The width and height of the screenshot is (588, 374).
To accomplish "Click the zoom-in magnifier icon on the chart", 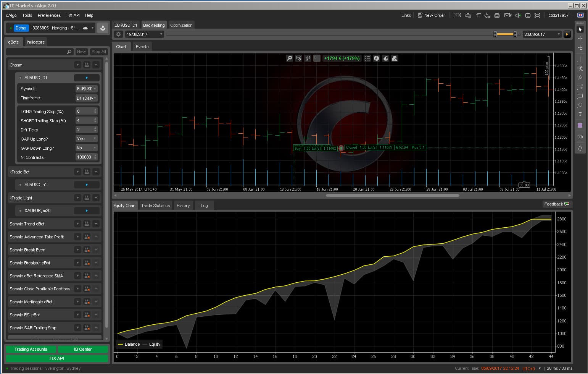I will (x=289, y=58).
